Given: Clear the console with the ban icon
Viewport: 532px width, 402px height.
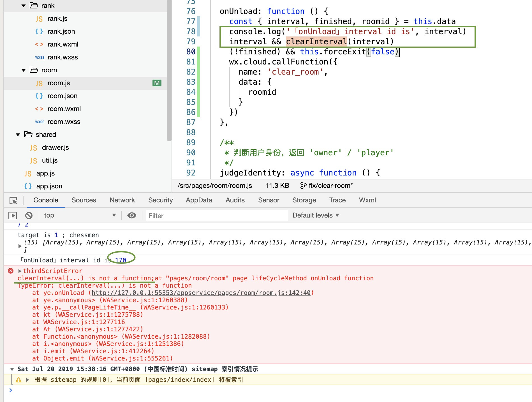Looking at the screenshot, I should (29, 215).
